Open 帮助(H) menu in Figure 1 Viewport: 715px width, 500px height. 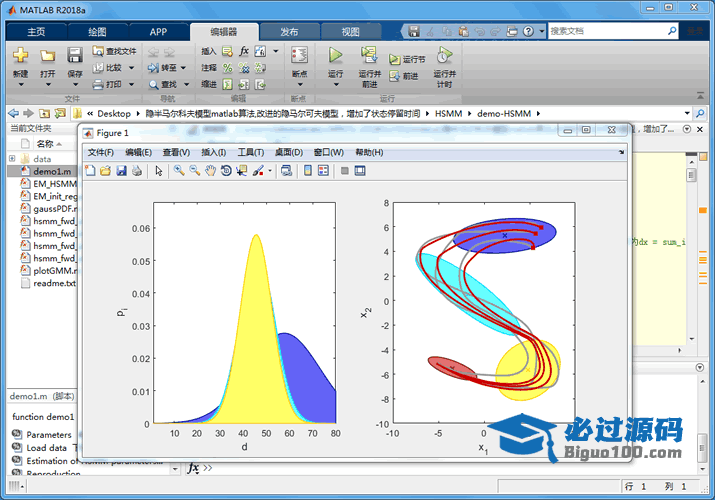pos(369,152)
